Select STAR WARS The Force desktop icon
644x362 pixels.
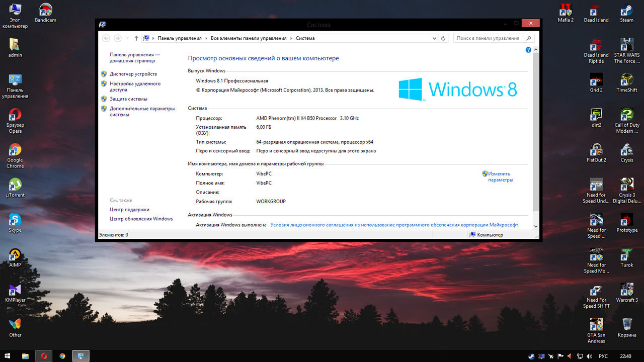627,51
